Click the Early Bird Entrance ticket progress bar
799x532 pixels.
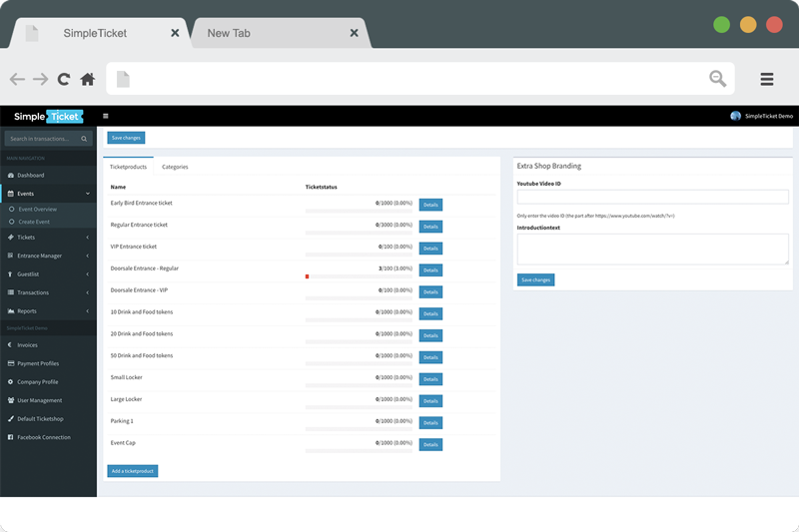coord(359,211)
